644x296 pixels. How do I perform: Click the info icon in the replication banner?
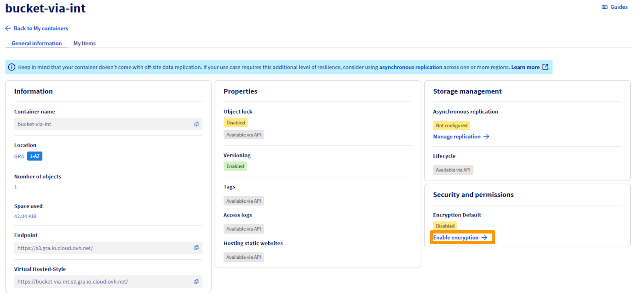coord(11,67)
